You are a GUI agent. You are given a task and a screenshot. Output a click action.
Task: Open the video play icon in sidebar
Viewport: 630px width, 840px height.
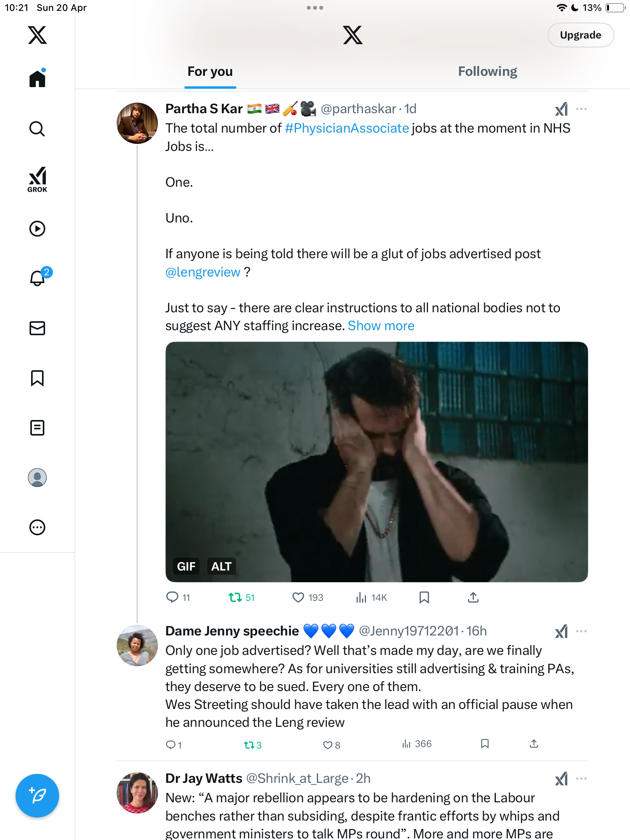point(37,229)
